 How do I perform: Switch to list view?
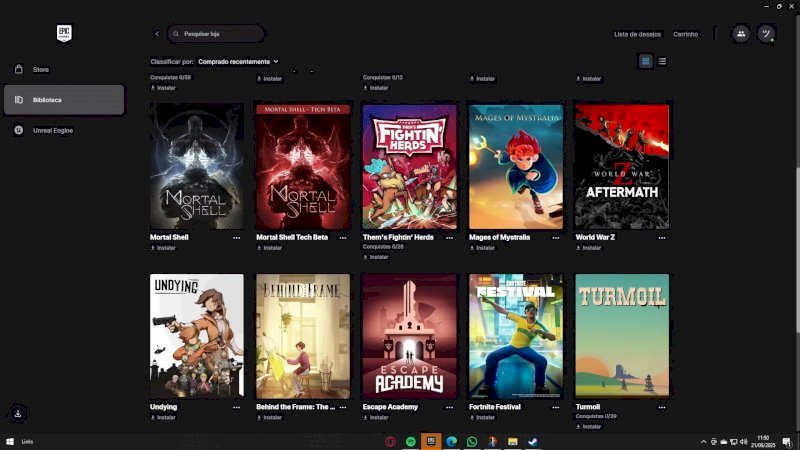(662, 61)
